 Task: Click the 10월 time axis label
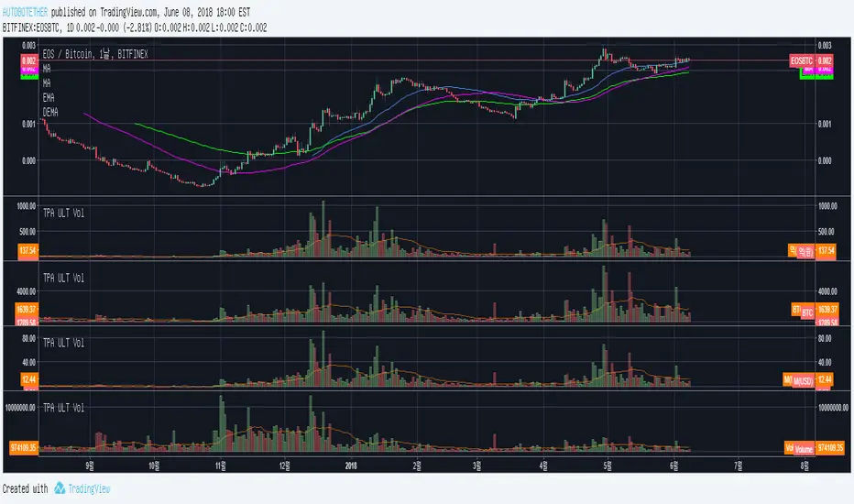point(155,466)
